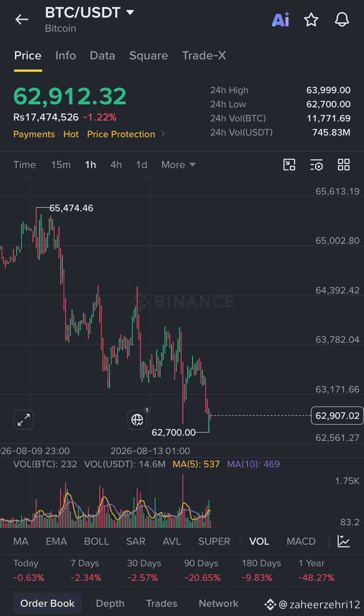The height and width of the screenshot is (616, 364).
Task: Tap the VOL(USDT): 14.6M label
Action: click(125, 464)
